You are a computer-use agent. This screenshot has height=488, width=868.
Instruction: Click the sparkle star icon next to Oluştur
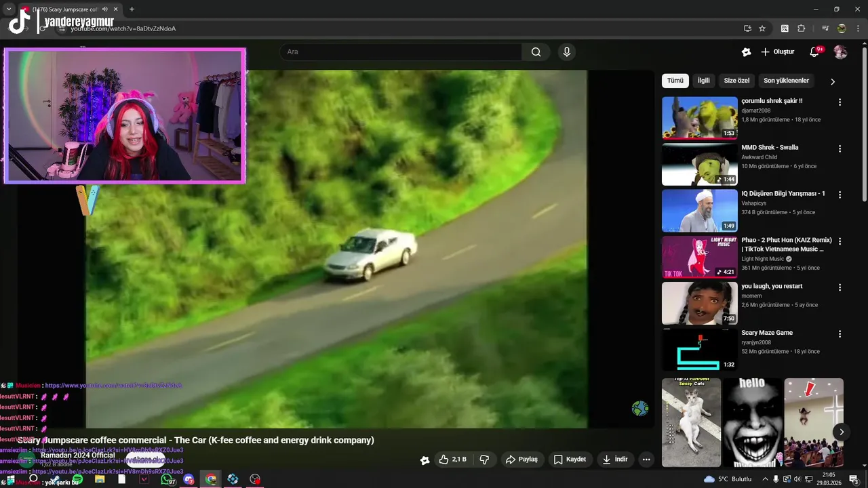pos(746,52)
